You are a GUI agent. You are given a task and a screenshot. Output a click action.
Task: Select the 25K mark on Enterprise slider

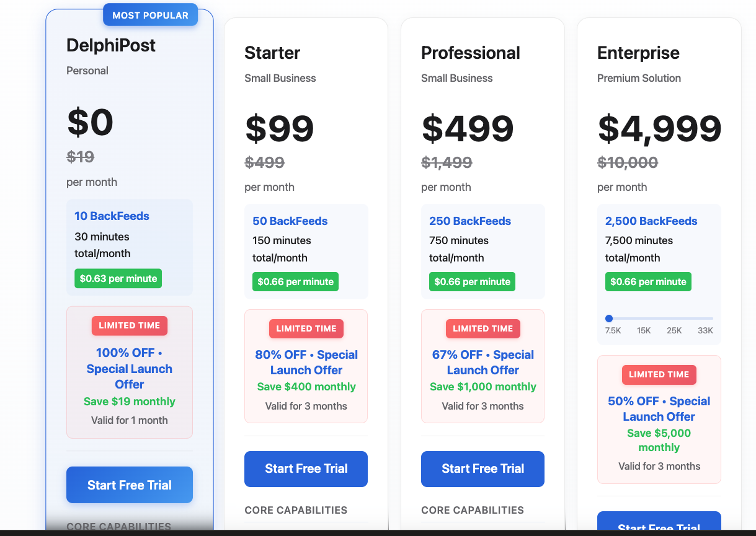point(674,330)
